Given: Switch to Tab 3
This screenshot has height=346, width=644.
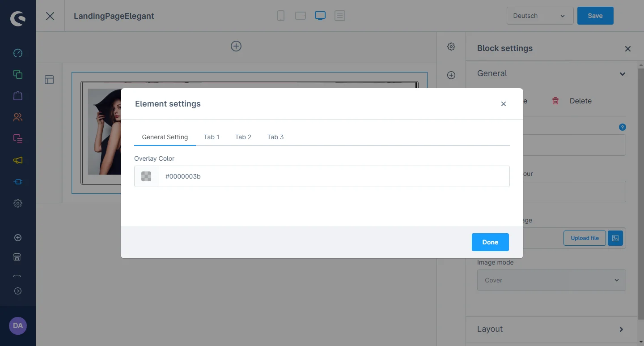Looking at the screenshot, I should 275,137.
